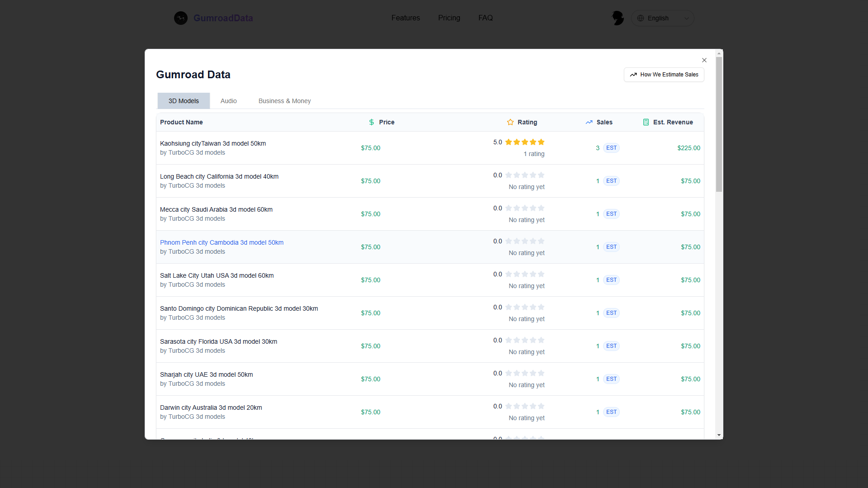Screen dimensions: 868x488
Task: Click the $225.00 revenue value
Action: [689, 148]
